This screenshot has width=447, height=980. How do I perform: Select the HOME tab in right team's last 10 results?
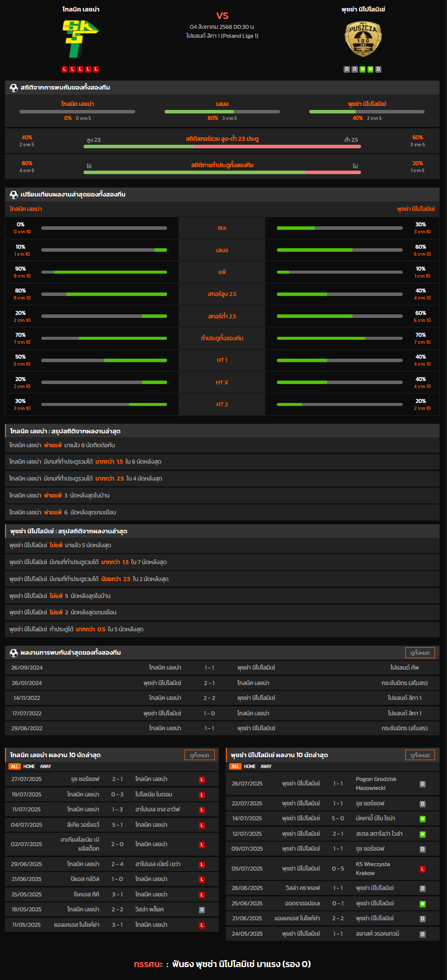pyautogui.click(x=250, y=767)
